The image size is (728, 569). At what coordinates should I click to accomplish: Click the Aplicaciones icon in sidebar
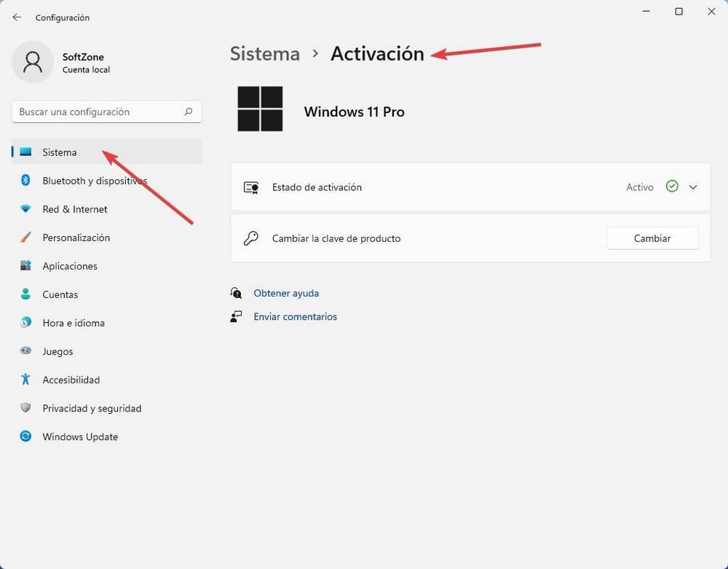coord(25,266)
